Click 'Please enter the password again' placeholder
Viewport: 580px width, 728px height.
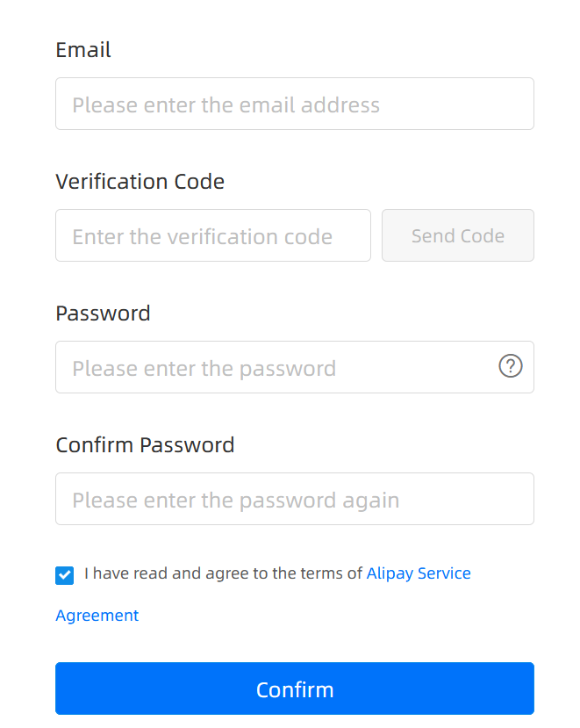point(235,501)
